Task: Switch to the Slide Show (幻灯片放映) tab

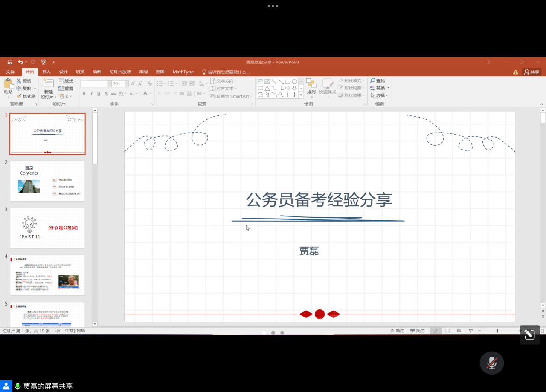Action: [120, 72]
